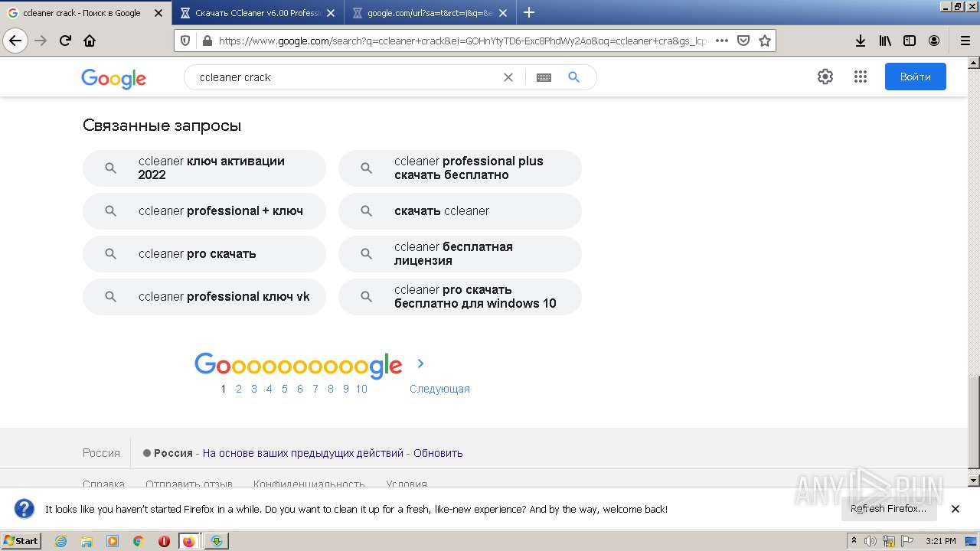Click the Google logo in header
980x551 pixels.
(113, 79)
